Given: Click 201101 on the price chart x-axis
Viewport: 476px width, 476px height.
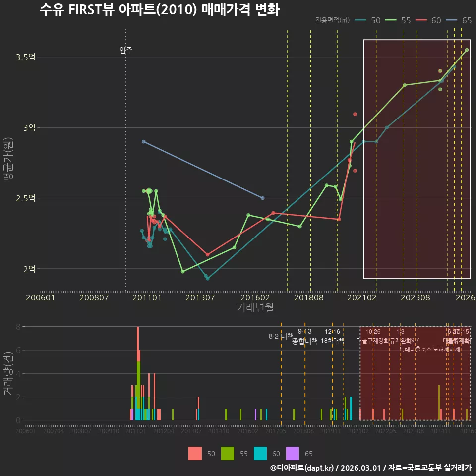Looking at the screenshot, I should click(147, 297).
